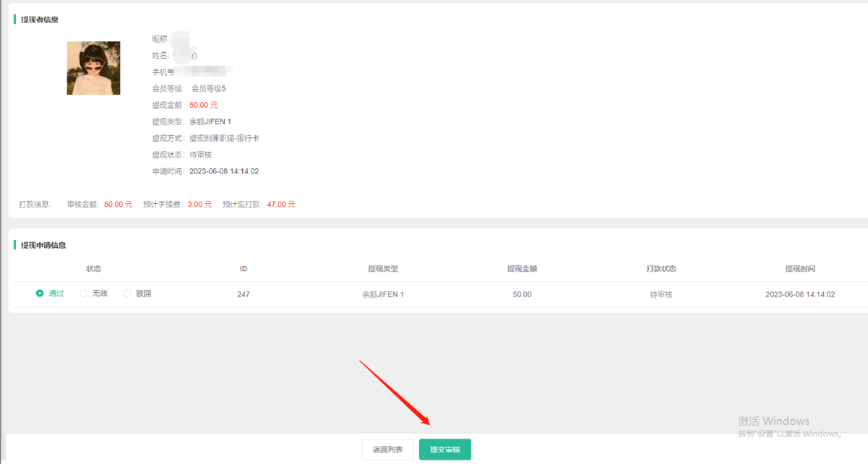Click the 余额JIFEN 1 table cell
The height and width of the screenshot is (464, 868).
[x=382, y=295]
